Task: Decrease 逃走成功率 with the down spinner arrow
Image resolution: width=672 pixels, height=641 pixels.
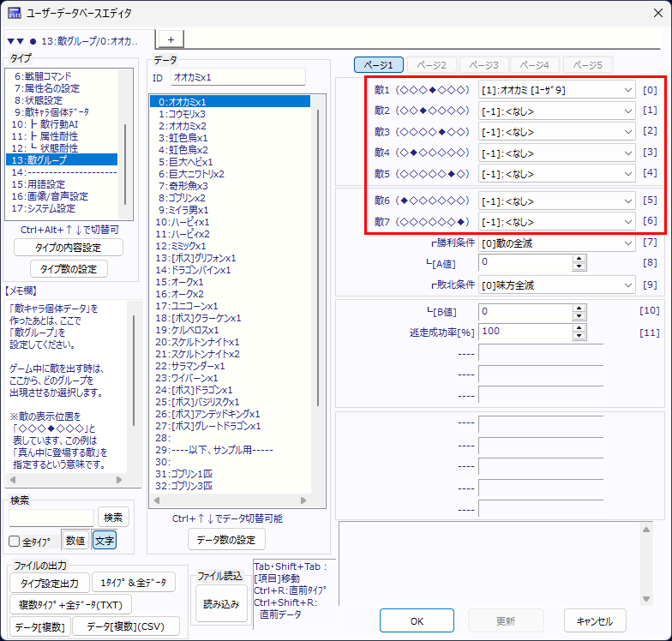Action: tap(579, 335)
